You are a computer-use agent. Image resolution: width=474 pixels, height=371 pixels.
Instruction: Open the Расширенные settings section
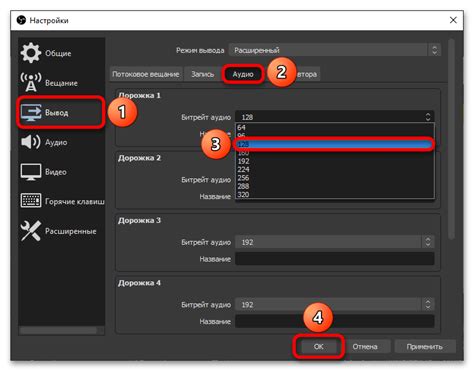tap(62, 231)
